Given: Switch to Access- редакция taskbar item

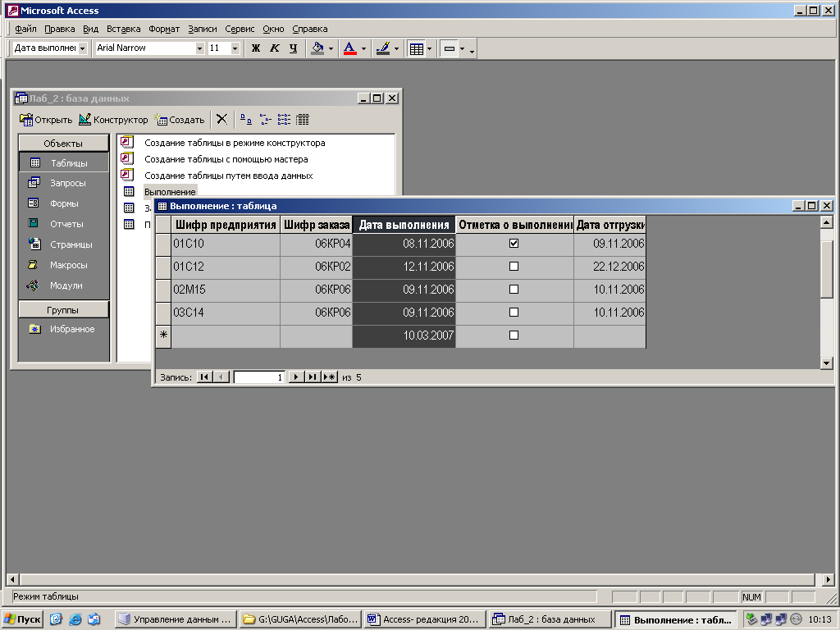Looking at the screenshot, I should click(x=424, y=619).
